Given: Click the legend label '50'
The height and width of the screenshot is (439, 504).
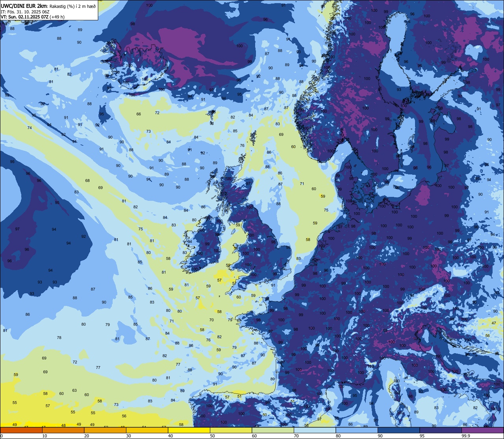Looking at the screenshot, I should click(x=212, y=436).
